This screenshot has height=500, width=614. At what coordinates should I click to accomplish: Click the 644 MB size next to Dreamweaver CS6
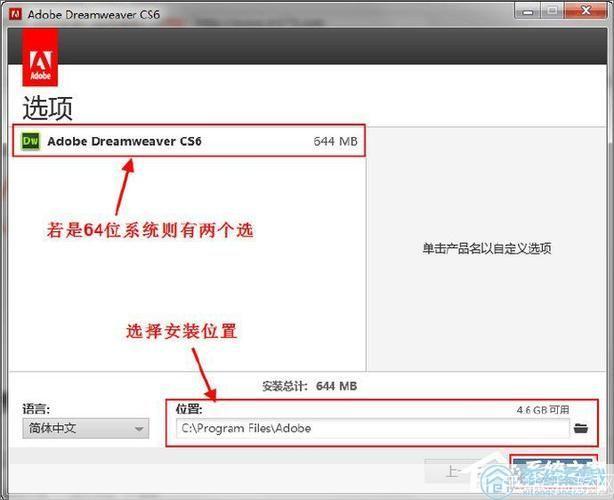(x=335, y=141)
